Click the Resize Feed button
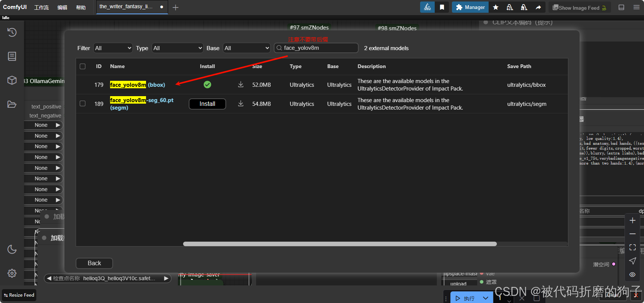Image resolution: width=644 pixels, height=303 pixels. [19, 295]
